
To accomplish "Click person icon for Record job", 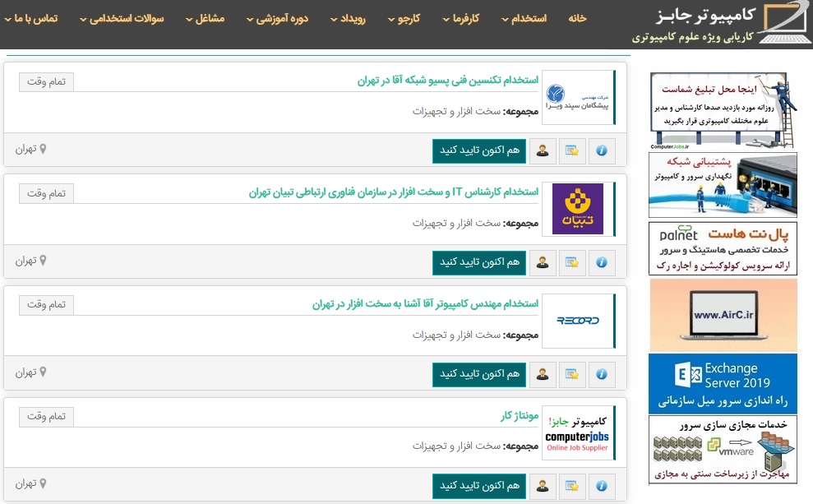I will [x=543, y=374].
